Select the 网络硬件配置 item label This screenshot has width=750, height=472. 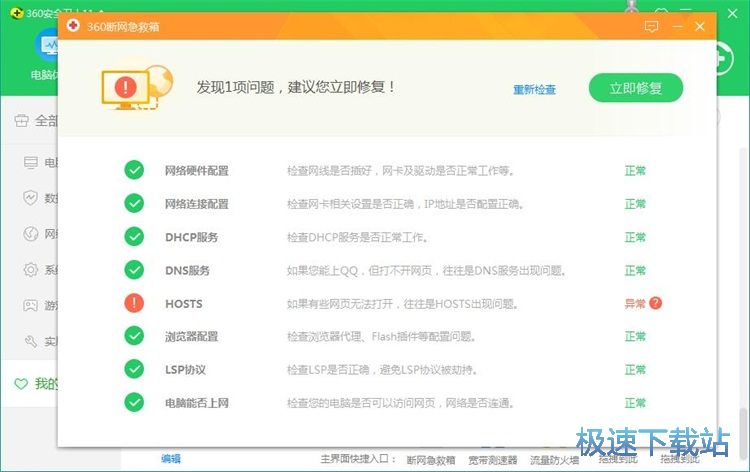coord(197,171)
